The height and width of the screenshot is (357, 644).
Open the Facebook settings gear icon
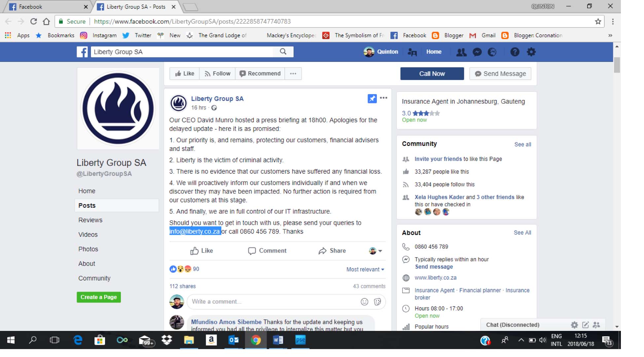pos(531,52)
